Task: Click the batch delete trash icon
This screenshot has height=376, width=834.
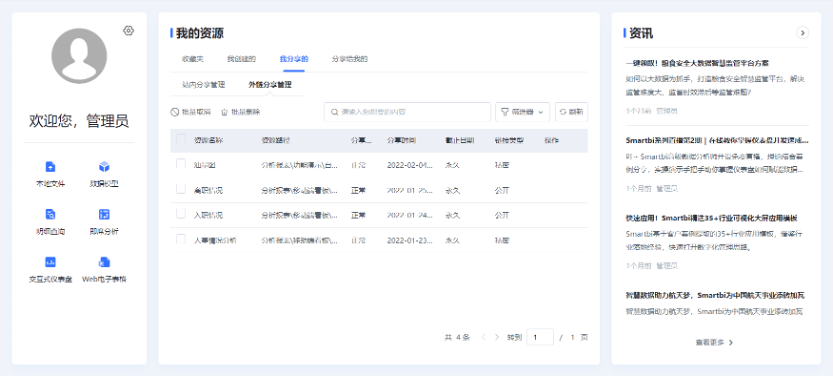Action: 224,112
